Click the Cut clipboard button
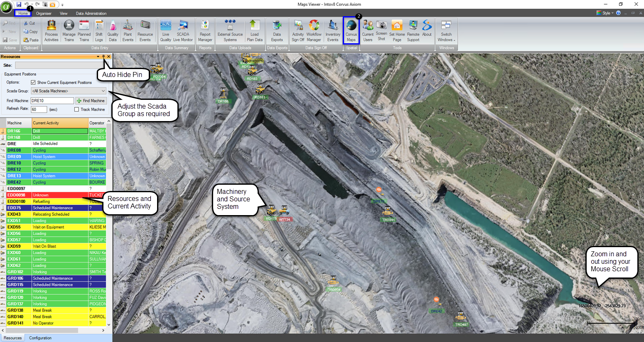The width and height of the screenshot is (644, 342). (x=29, y=23)
